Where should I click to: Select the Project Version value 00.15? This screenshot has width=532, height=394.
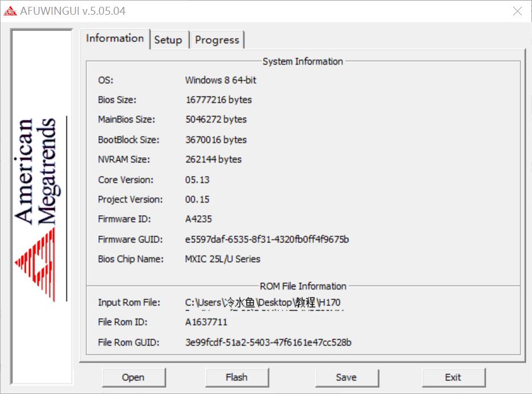click(x=197, y=199)
